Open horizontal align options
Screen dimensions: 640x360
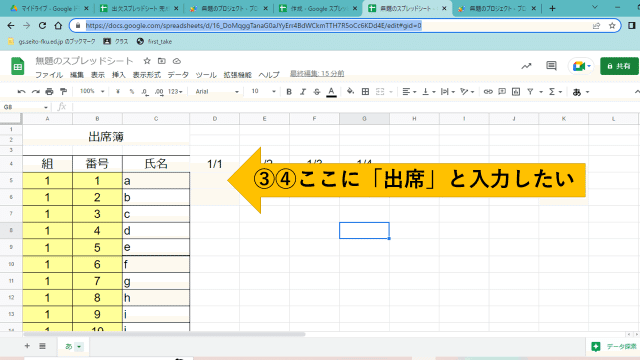tap(409, 92)
